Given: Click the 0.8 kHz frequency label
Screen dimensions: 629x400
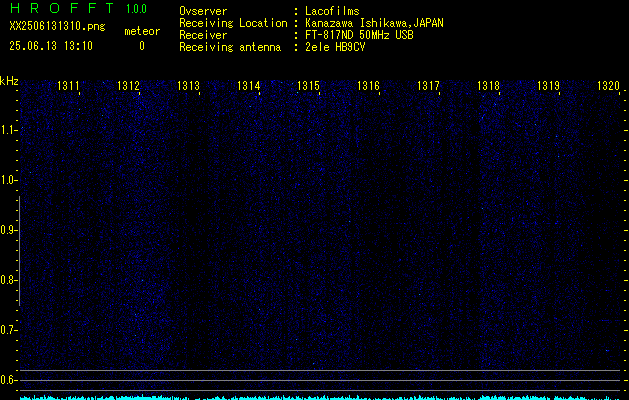Looking at the screenshot, I should (8, 280).
